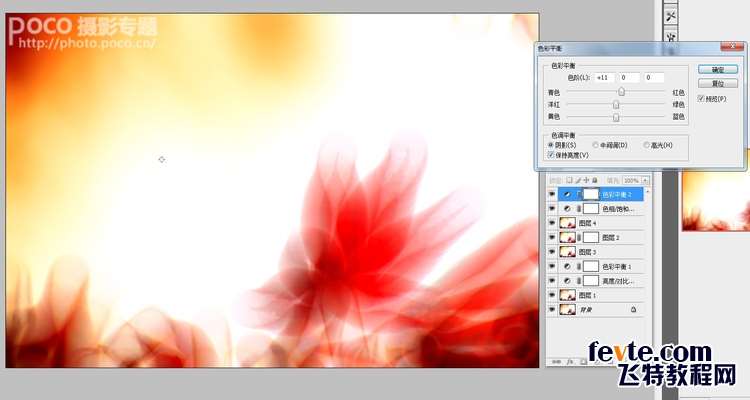Click the 黄色-蓝色 yellow-blue slider handle

coord(616,116)
